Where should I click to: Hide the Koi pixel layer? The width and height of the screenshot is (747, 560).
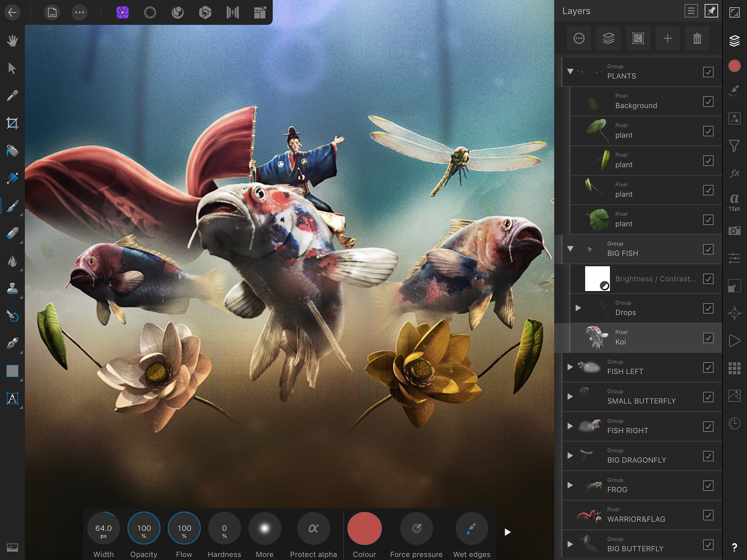708,338
